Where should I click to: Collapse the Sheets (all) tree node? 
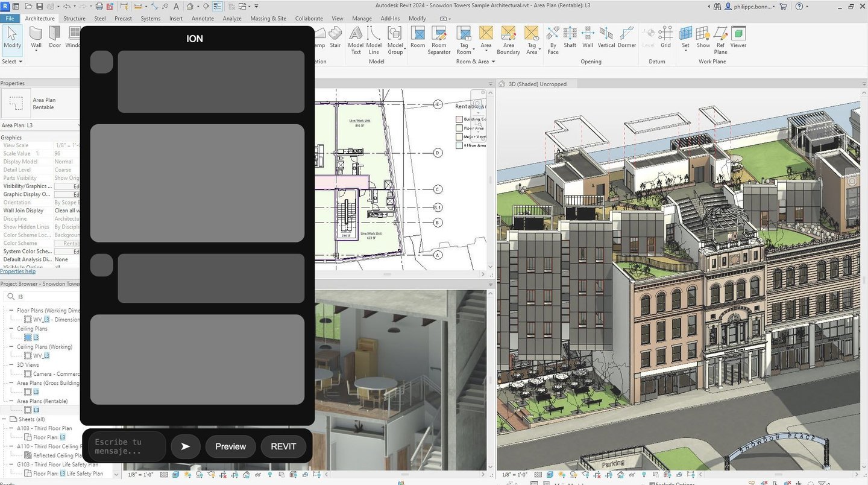click(x=5, y=419)
